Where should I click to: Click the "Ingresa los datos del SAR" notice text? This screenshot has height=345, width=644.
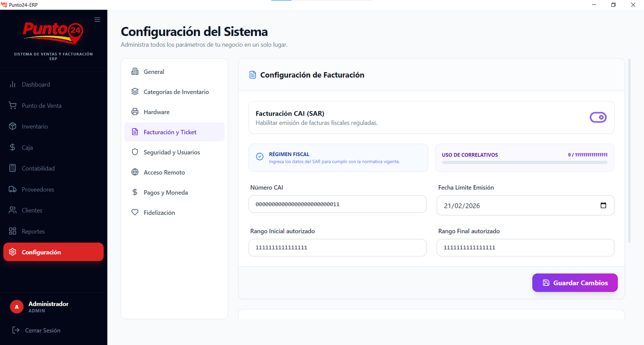(334, 161)
